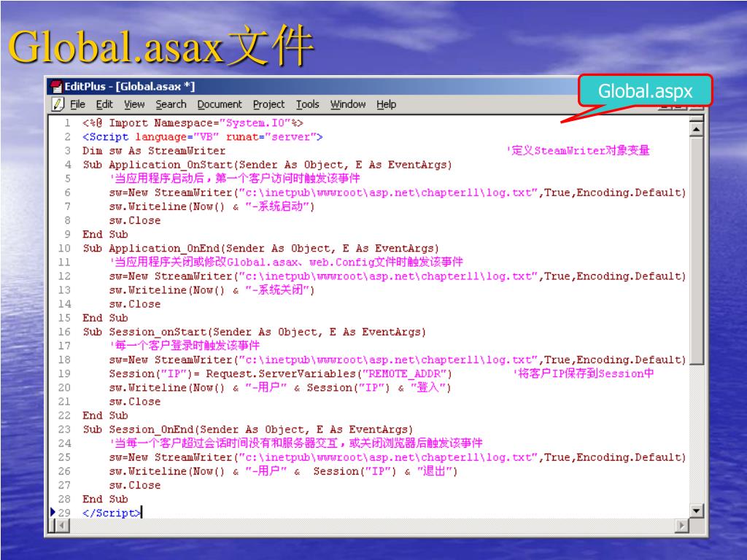Click the closing </Script> tag
Screen dimensions: 747x560
coord(112,513)
